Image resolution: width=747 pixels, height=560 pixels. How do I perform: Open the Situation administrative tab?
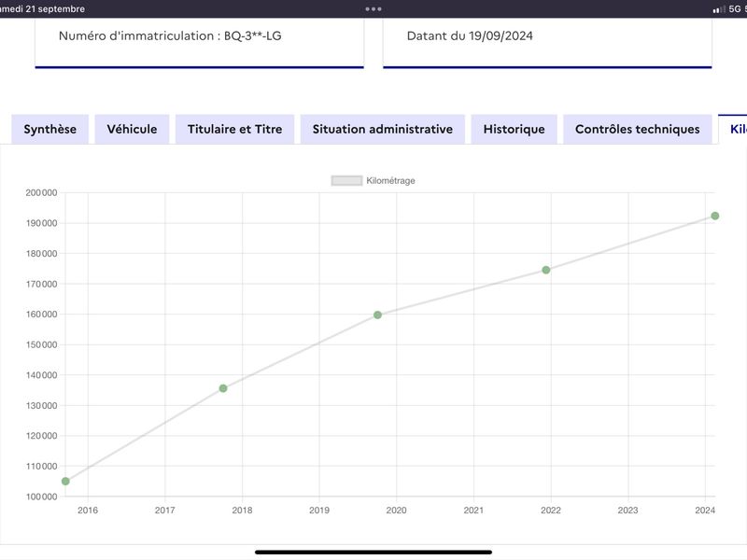383,129
